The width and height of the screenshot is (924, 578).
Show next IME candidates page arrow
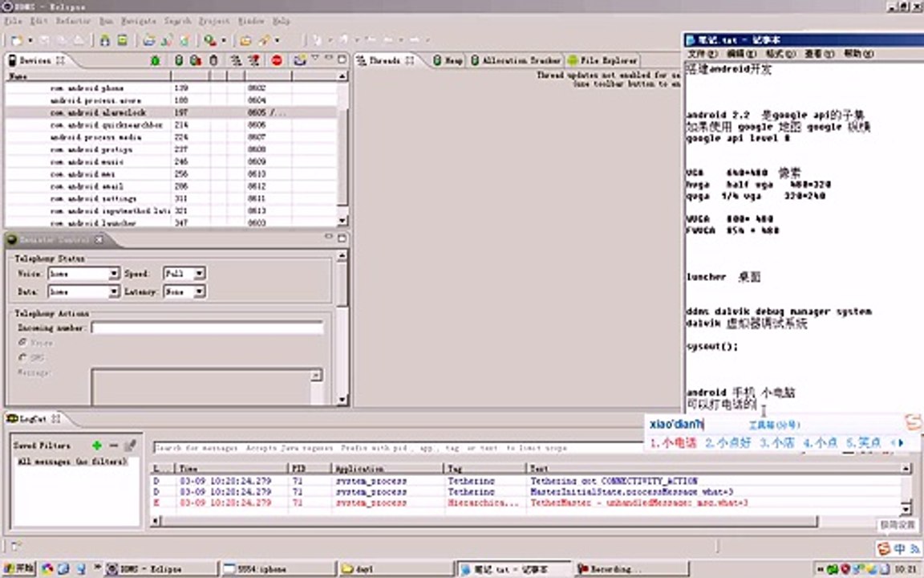[901, 443]
